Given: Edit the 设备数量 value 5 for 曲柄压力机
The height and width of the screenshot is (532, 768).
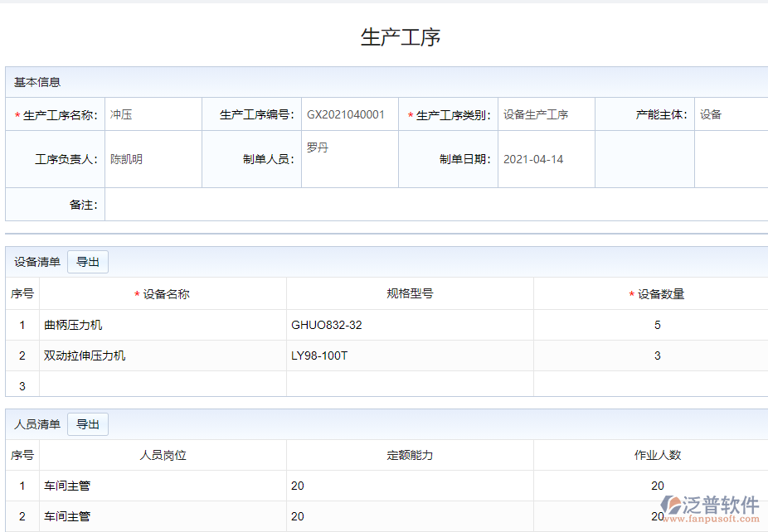Looking at the screenshot, I should 658,325.
